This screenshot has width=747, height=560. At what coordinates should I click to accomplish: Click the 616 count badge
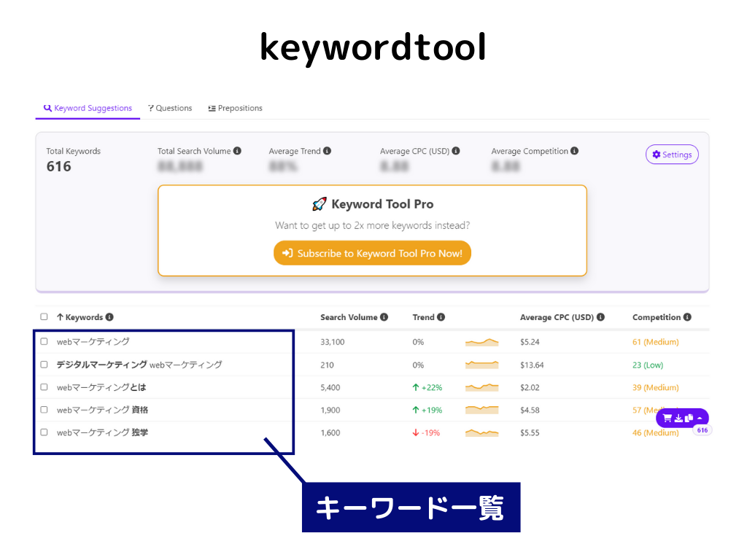point(703,430)
